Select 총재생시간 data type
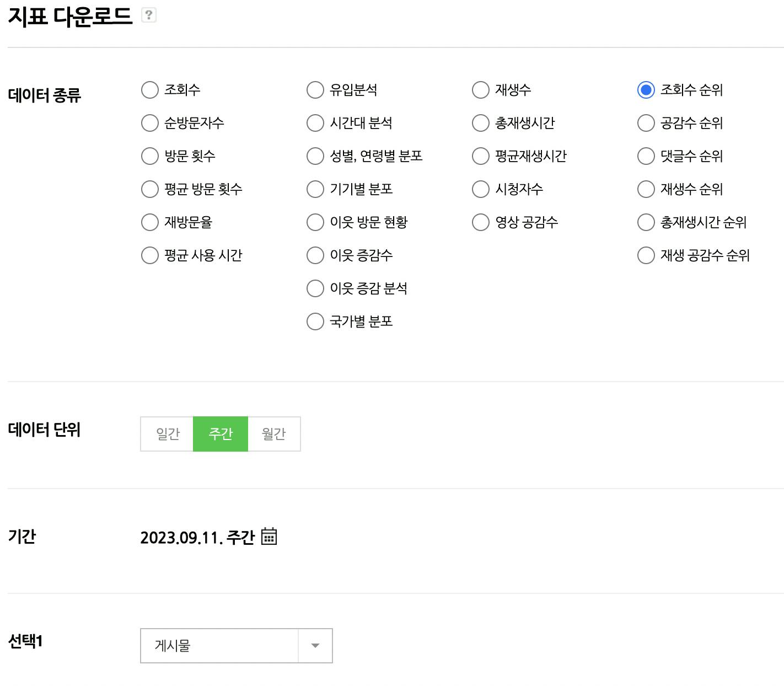 [481, 123]
